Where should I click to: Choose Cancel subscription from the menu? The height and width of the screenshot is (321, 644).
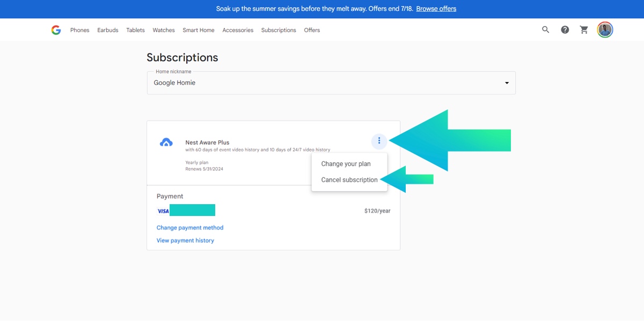point(349,180)
